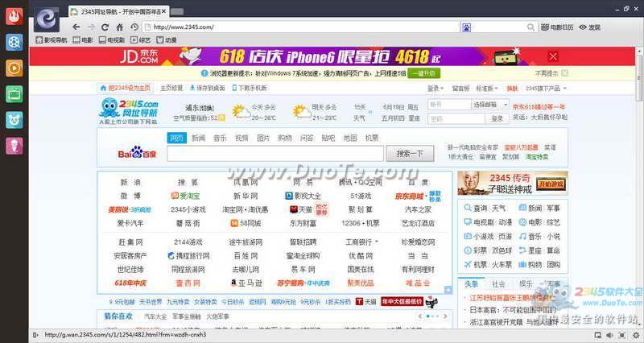
Task: Focus the Baidu search input field
Action: (x=275, y=154)
